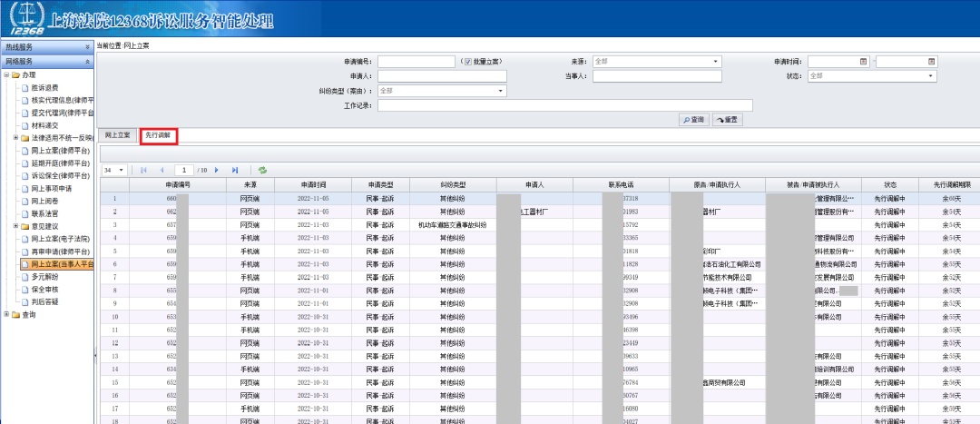The height and width of the screenshot is (424, 980).
Task: Expand the 意见建议 tree folder
Action: (15, 226)
